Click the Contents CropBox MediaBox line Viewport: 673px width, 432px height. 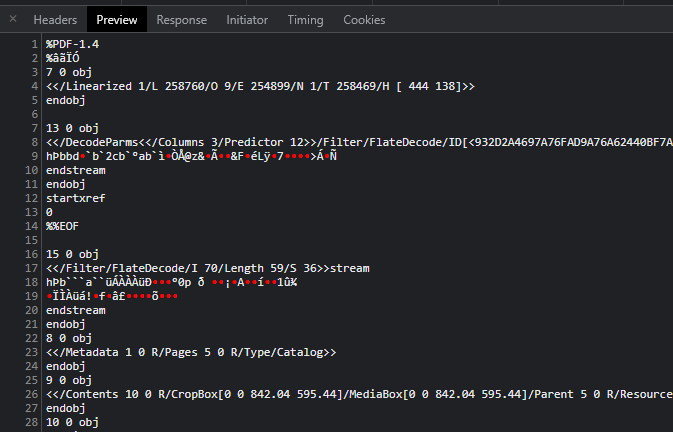click(359, 394)
